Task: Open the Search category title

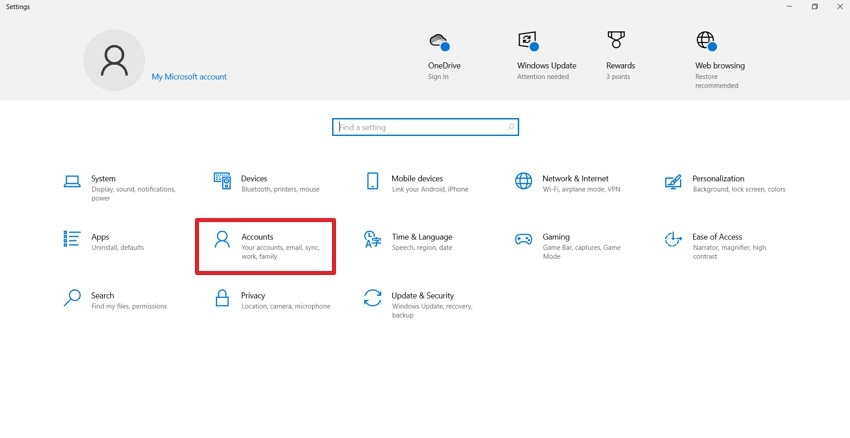Action: click(102, 295)
